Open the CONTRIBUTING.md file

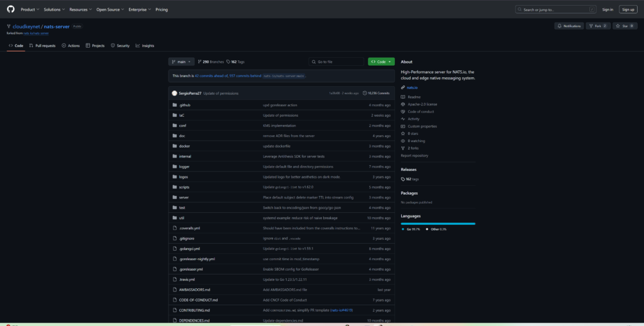[194, 310]
